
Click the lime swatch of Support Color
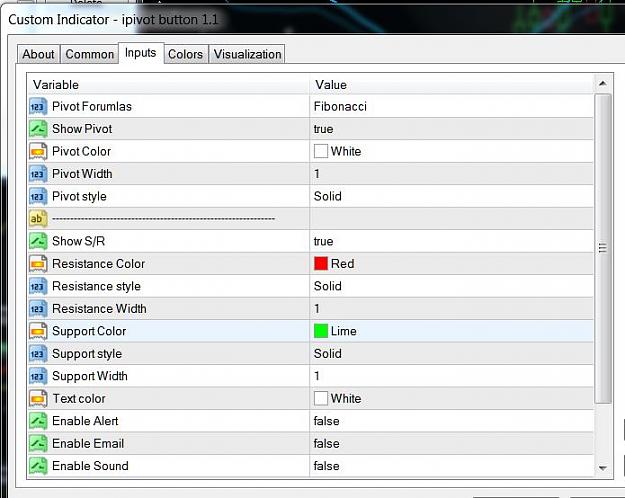pyautogui.click(x=321, y=331)
